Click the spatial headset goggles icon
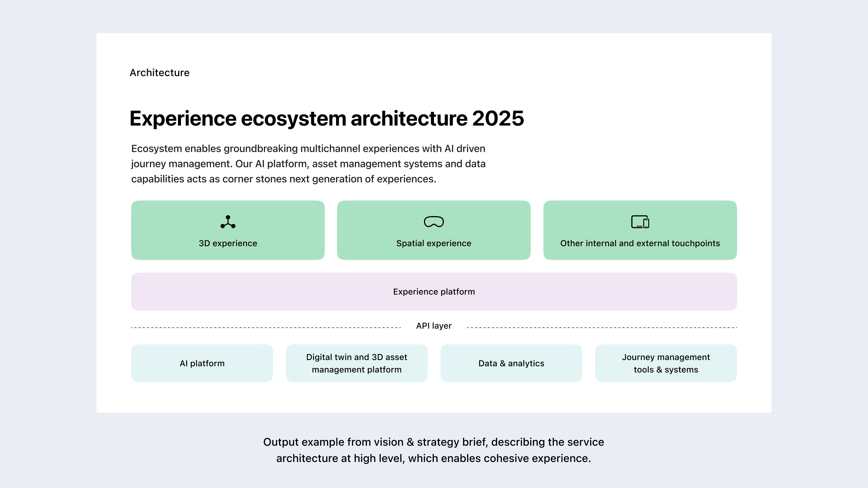This screenshot has height=488, width=868. (434, 221)
